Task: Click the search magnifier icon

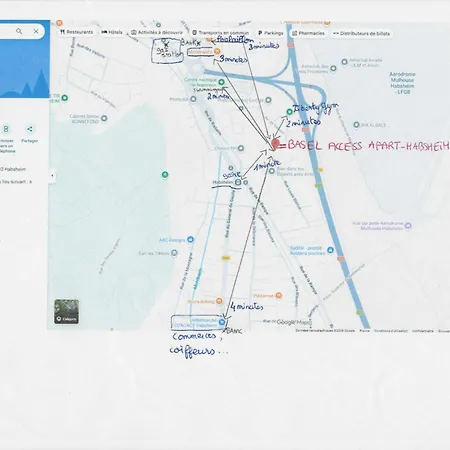Action: click(19, 31)
